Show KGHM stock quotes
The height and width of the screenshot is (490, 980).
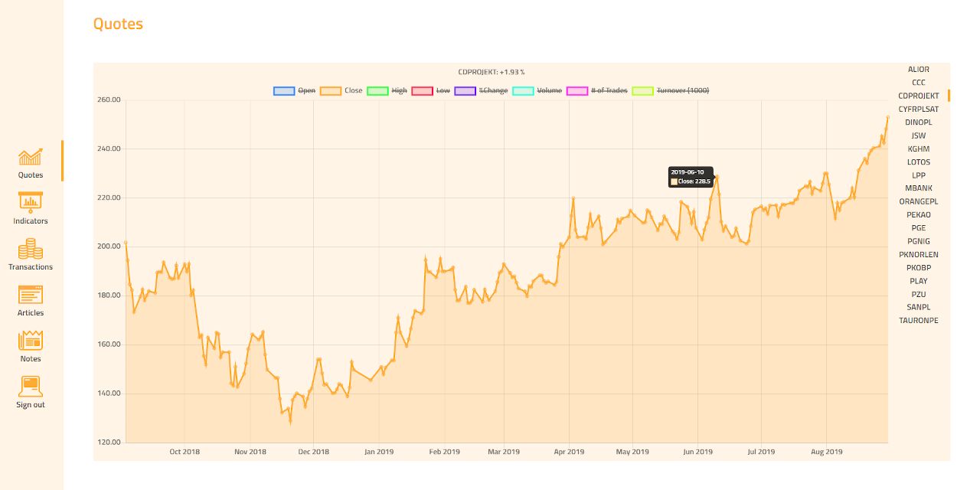(919, 149)
